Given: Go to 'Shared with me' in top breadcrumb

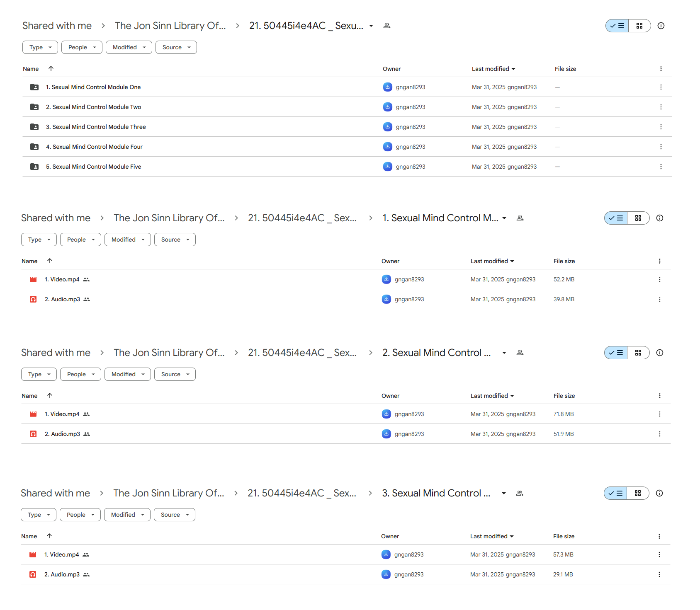Looking at the screenshot, I should 57,26.
